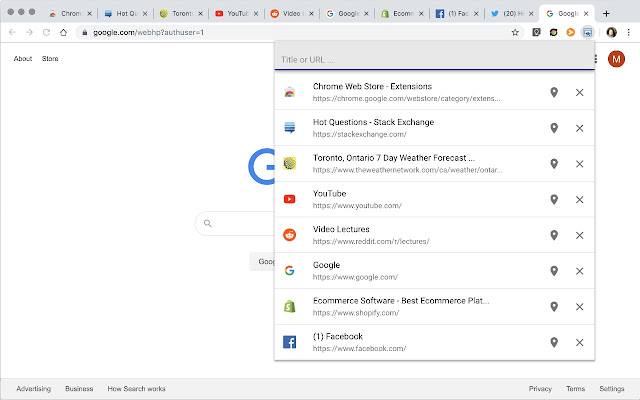Click the reddit favicon in list

pos(289,235)
